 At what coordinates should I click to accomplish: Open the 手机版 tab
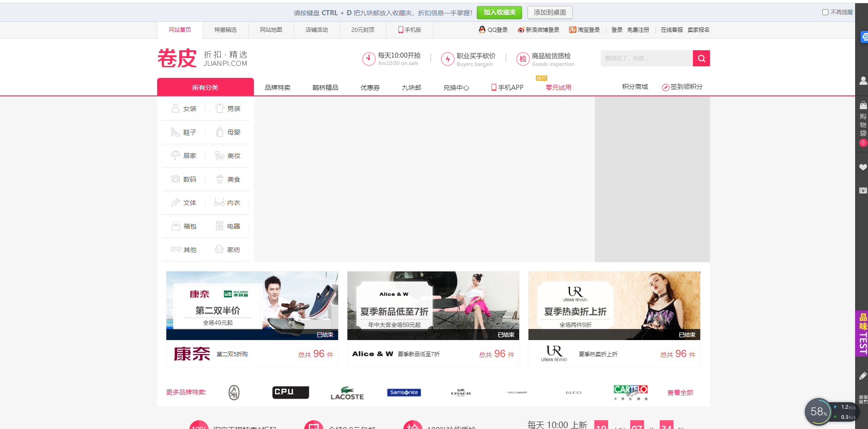click(x=410, y=30)
